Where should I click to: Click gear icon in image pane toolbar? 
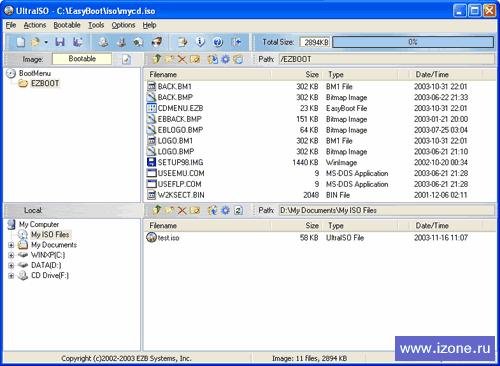(226, 59)
